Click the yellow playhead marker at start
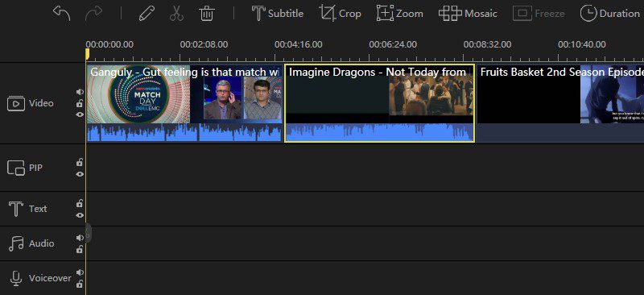The width and height of the screenshot is (644, 295). 87,54
